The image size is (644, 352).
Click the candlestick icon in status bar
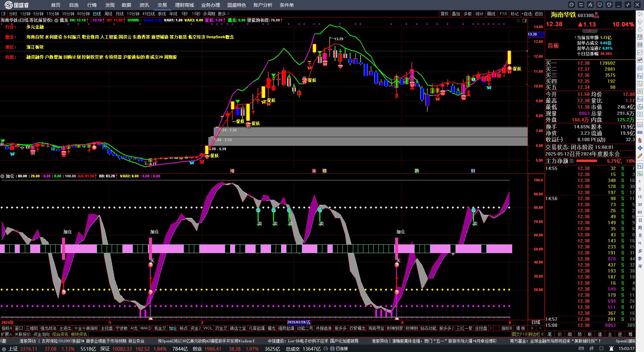click(591, 349)
